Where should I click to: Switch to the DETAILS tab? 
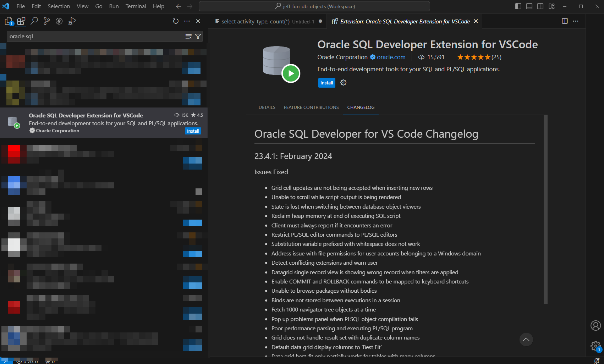click(267, 107)
